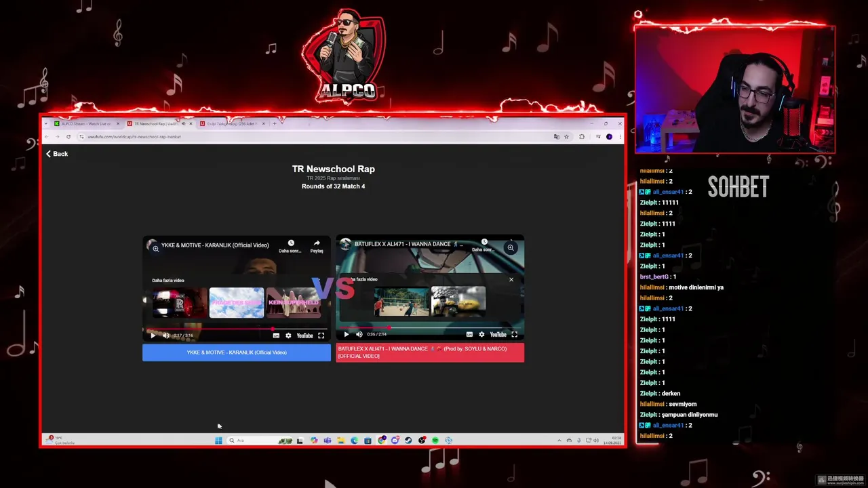The image size is (868, 488).
Task: Navigate back in browser
Action: [47, 137]
